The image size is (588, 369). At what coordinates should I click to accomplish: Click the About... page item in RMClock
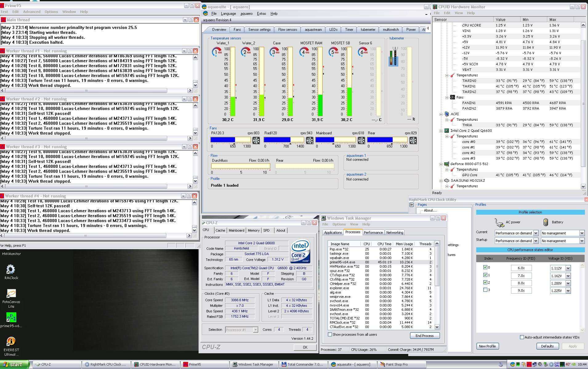tap(430, 210)
